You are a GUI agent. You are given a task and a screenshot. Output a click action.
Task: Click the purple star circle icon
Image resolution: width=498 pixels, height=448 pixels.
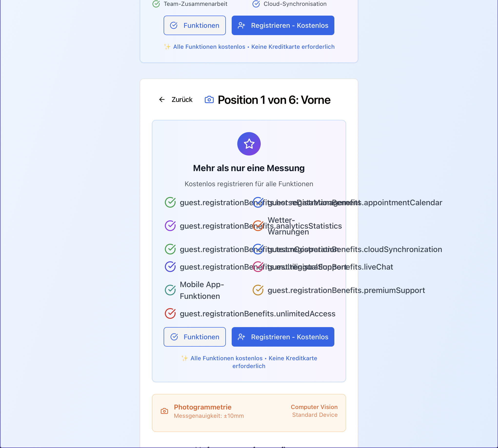[249, 144]
